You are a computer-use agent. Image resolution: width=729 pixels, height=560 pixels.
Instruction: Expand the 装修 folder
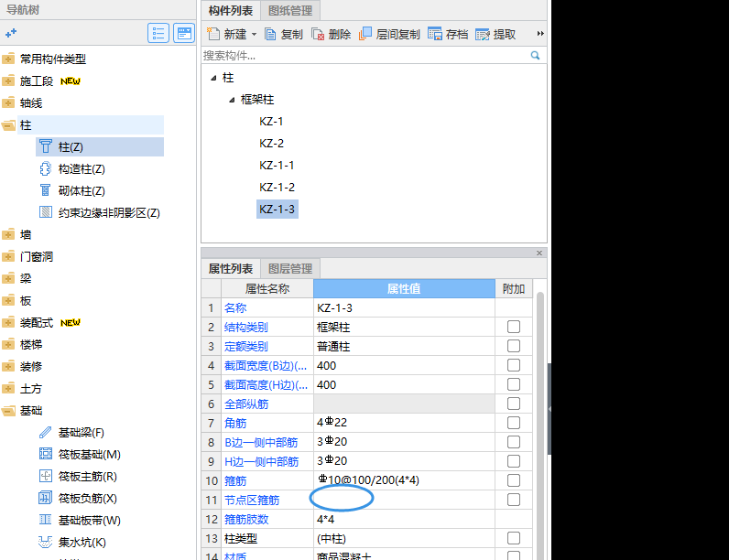[8, 367]
